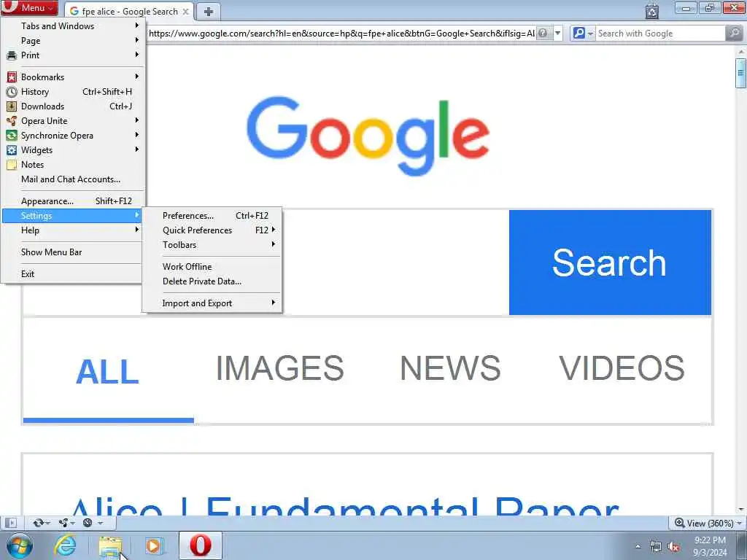Open the closed tabs trash icon
This screenshot has height=560, width=747.
click(651, 10)
